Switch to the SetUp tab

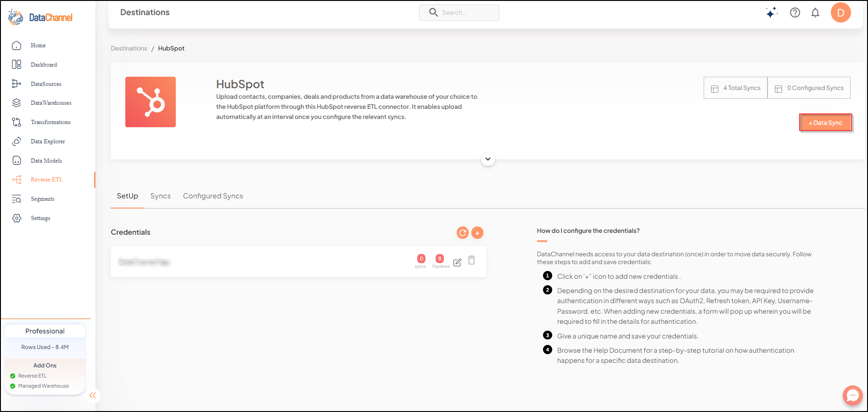tap(128, 196)
